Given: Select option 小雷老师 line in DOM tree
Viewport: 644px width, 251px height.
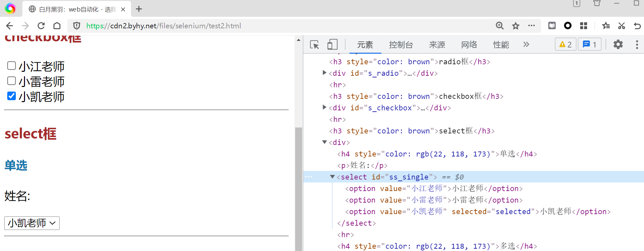Looking at the screenshot, I should [x=434, y=200].
